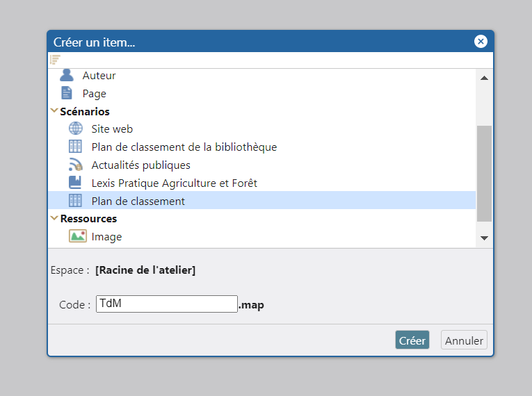This screenshot has width=532, height=396.
Task: Click the selected Plan de classement grid icon
Action: pos(75,201)
